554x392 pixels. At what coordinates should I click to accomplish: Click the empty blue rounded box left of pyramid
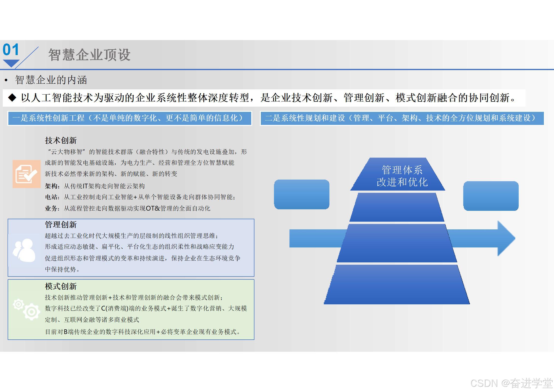click(x=302, y=195)
